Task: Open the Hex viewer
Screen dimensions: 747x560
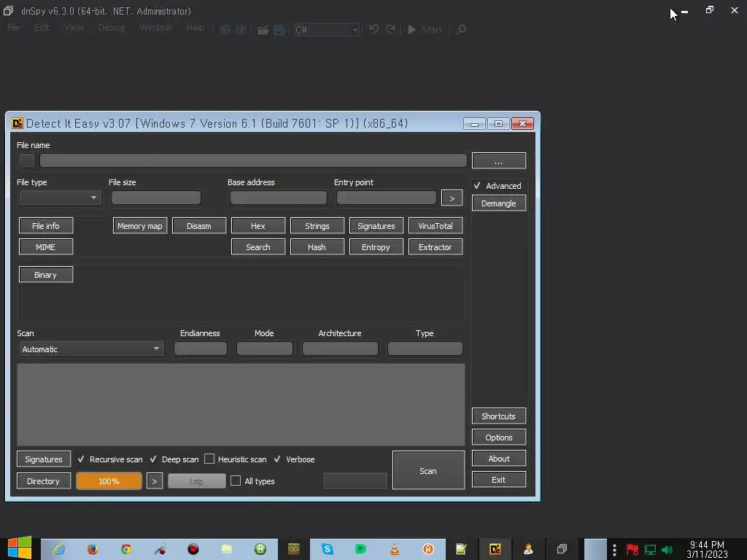Action: point(258,226)
